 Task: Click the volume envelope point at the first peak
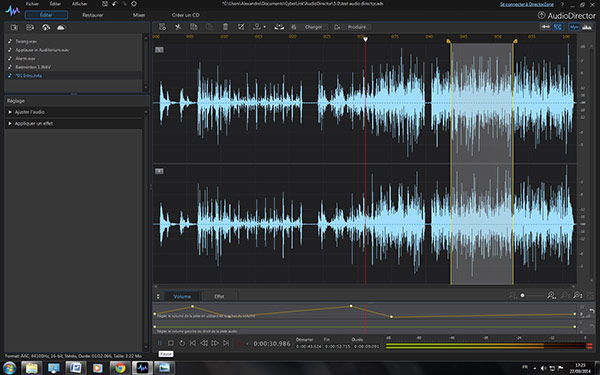pyautogui.click(x=192, y=307)
